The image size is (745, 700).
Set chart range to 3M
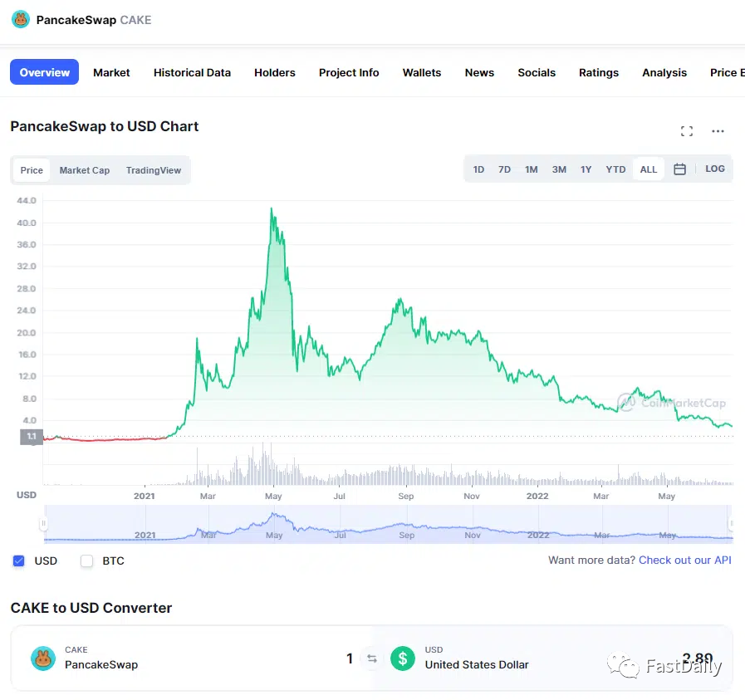coord(559,169)
